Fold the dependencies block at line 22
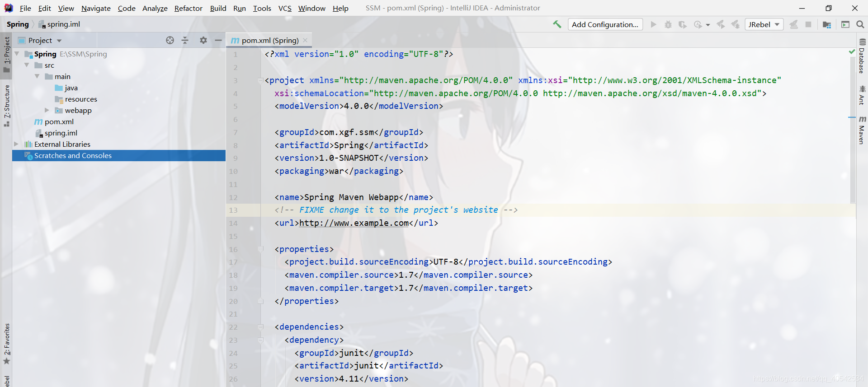Viewport: 868px width, 387px height. pyautogui.click(x=260, y=327)
